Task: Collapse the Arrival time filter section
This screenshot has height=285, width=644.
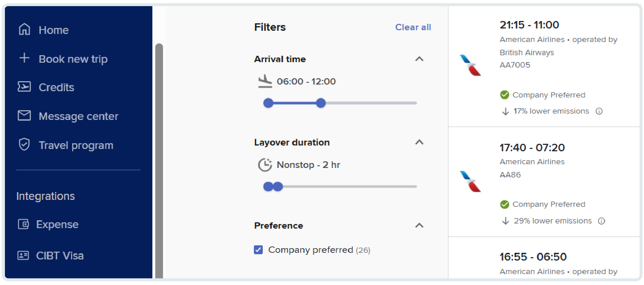Action: (x=419, y=59)
